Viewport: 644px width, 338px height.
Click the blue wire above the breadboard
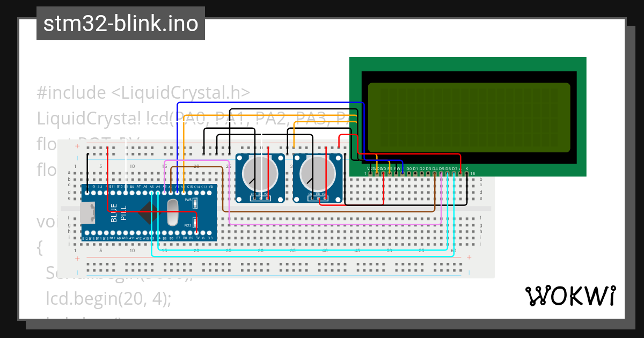268,102
